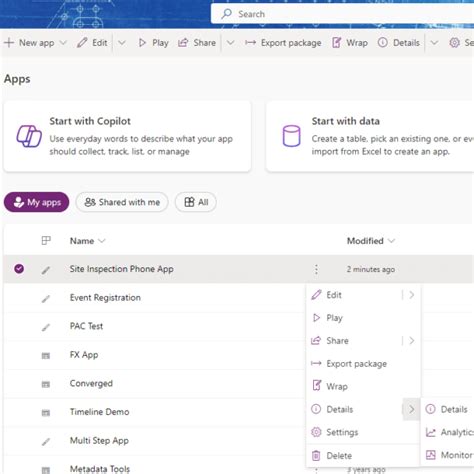Click the Edit pencil icon in toolbar
The image size is (474, 474).
click(x=82, y=43)
